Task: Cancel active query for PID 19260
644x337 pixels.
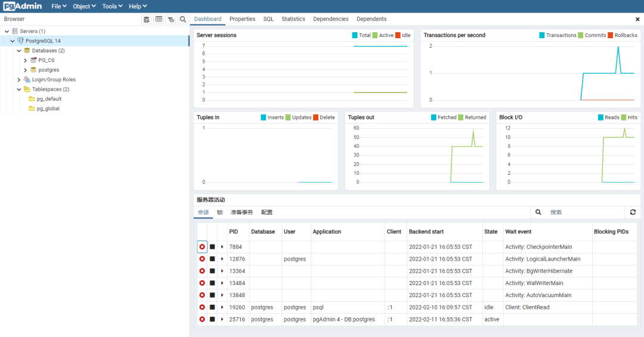Action: click(212, 307)
